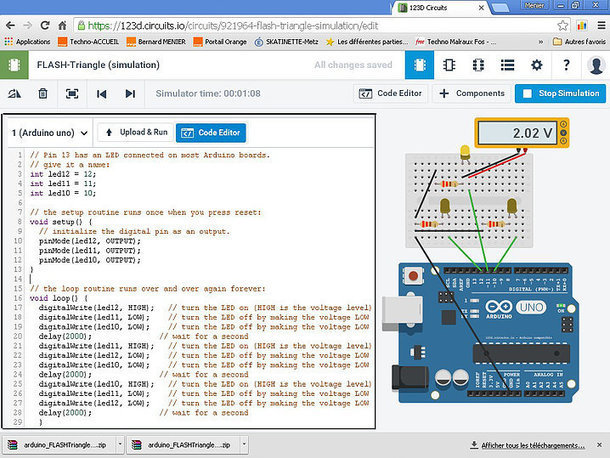Open dropdown arrow next to first download zip
The image size is (610, 458).
pyautogui.click(x=122, y=446)
